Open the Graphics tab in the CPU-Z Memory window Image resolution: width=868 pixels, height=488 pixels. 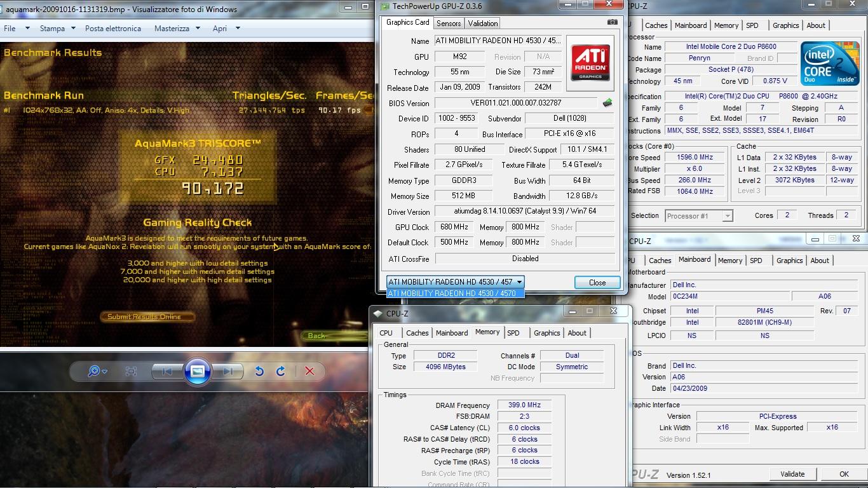point(547,333)
